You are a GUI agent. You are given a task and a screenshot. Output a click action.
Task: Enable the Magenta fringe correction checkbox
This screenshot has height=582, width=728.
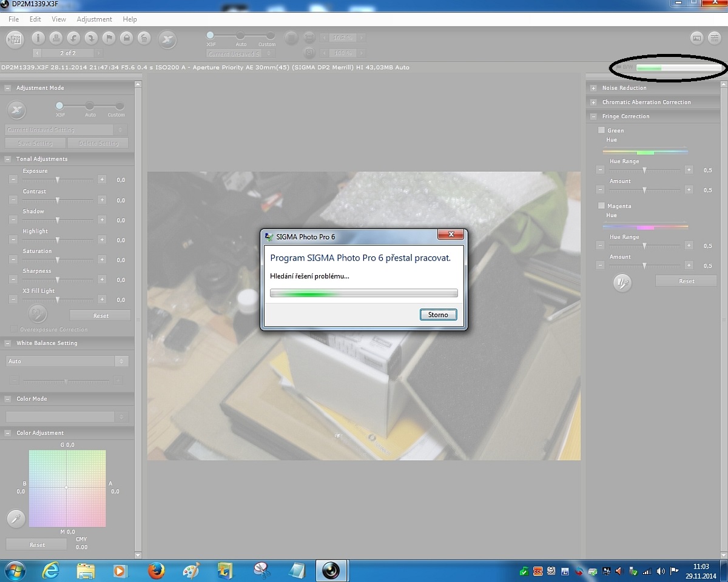click(x=601, y=206)
